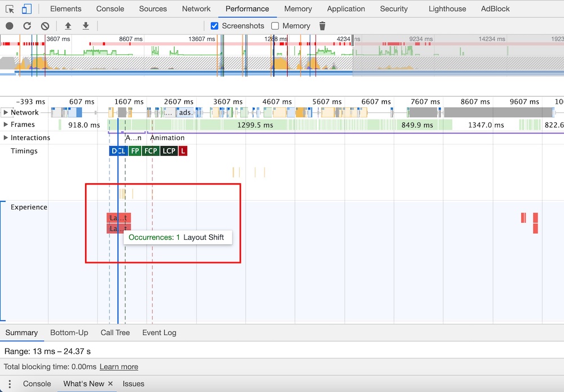Viewport: 564px width, 392px height.
Task: Click the reload and profile icon
Action: (x=27, y=26)
